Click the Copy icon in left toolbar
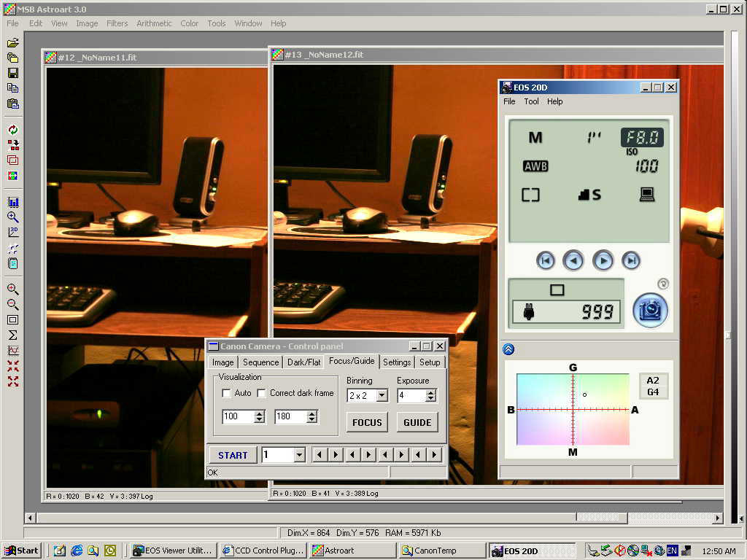 pyautogui.click(x=13, y=88)
